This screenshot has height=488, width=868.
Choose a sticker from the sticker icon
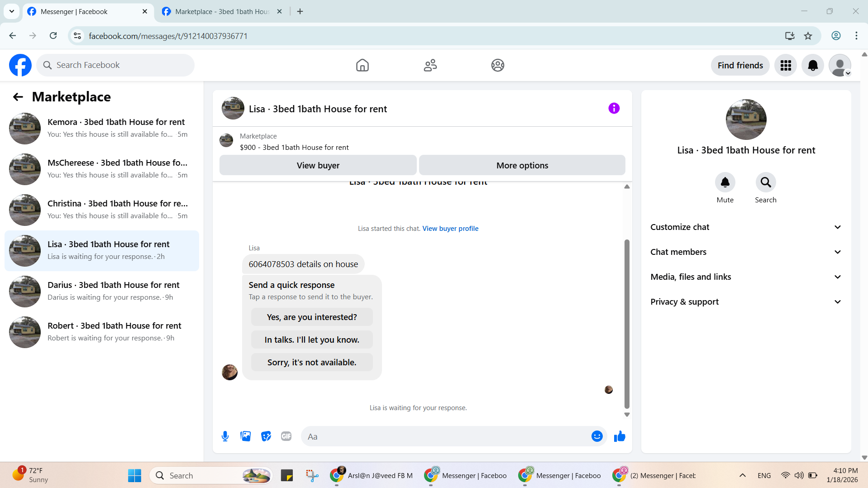coord(266,436)
